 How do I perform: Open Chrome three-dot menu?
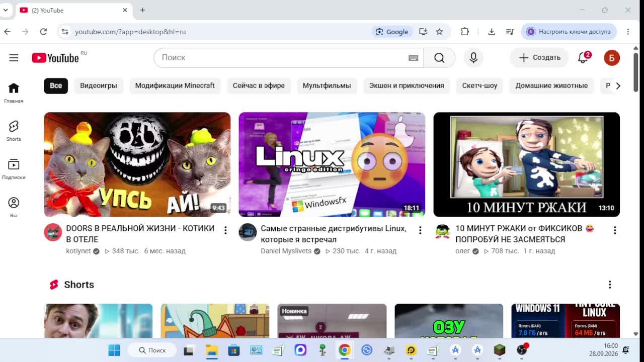coord(628,32)
